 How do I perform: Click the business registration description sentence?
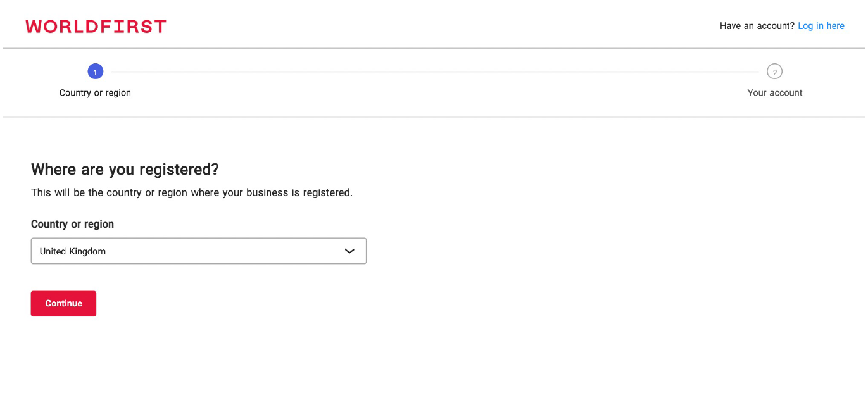[192, 192]
